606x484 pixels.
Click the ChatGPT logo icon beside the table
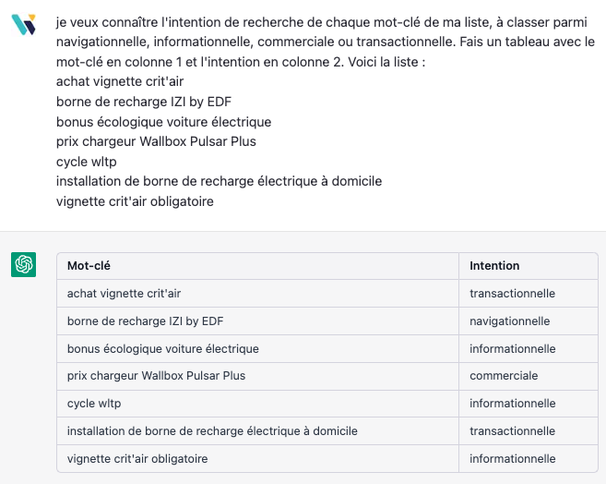click(23, 264)
